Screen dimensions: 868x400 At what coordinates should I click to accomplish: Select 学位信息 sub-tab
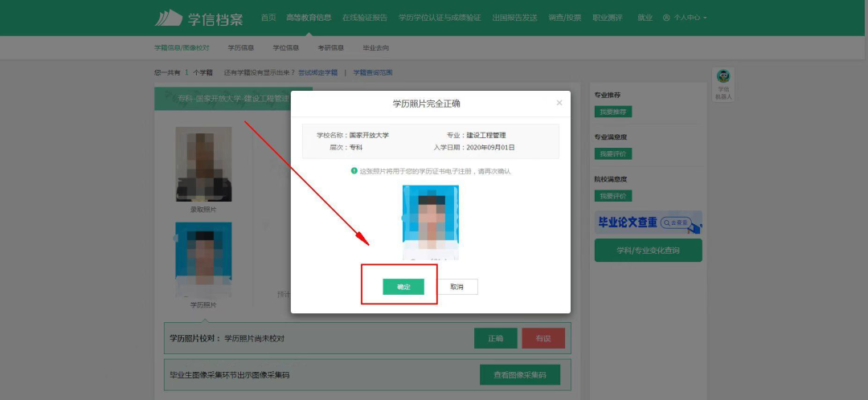[285, 48]
